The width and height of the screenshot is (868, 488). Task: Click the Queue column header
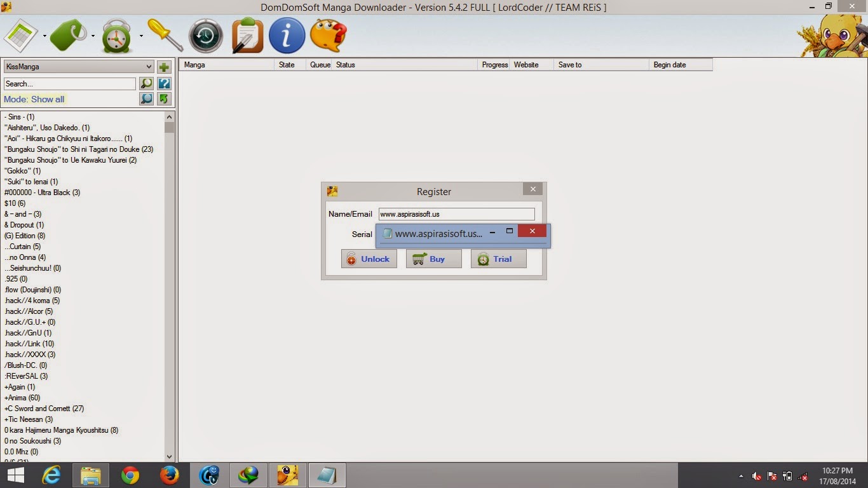pyautogui.click(x=320, y=65)
